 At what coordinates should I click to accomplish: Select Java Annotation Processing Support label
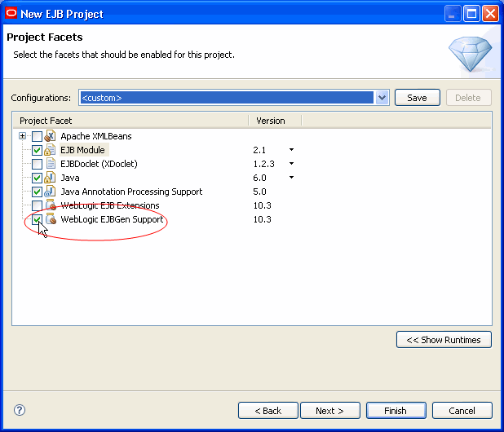[x=131, y=192]
